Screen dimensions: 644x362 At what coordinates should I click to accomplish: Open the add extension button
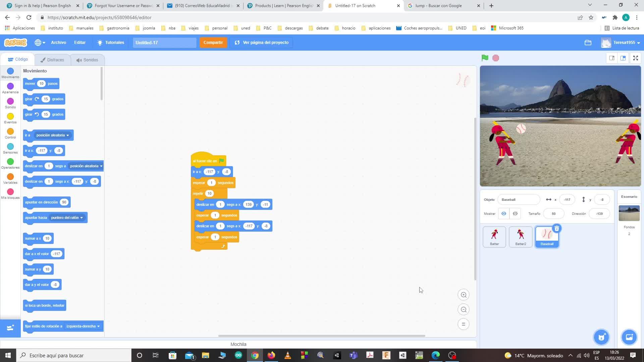tap(10, 327)
